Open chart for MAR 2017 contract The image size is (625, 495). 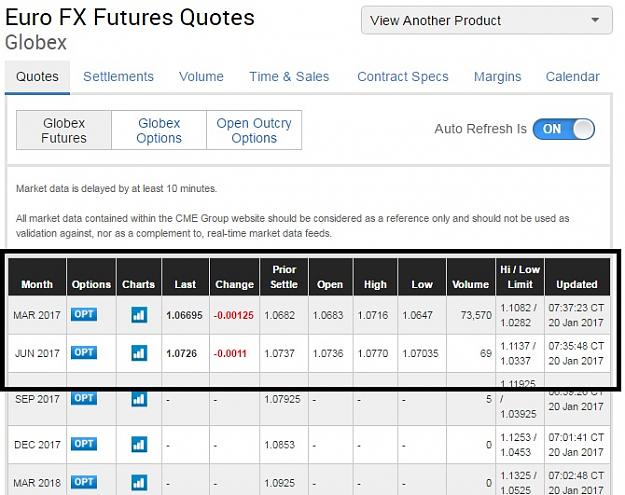click(139, 315)
